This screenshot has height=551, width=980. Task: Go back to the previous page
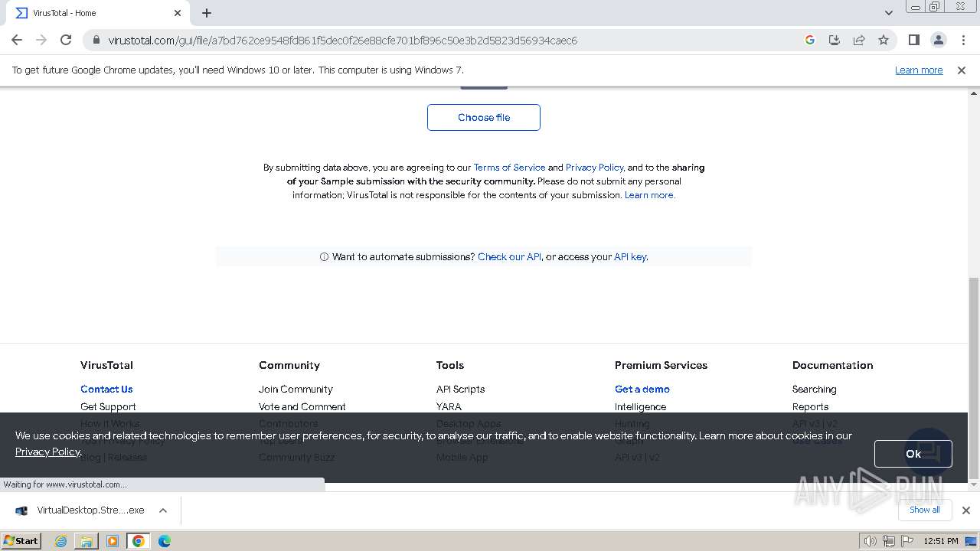tap(17, 40)
